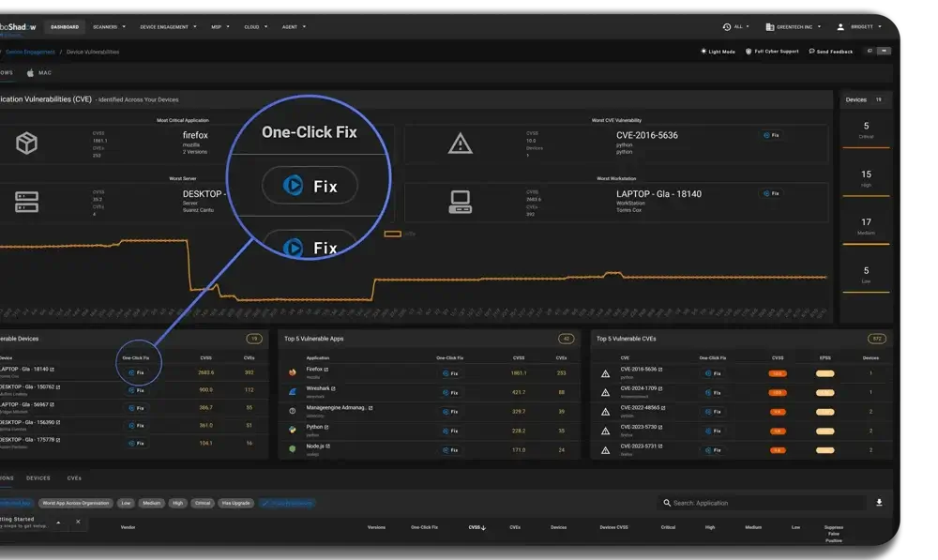Click the Apple icon on the Mac tab

click(x=30, y=72)
